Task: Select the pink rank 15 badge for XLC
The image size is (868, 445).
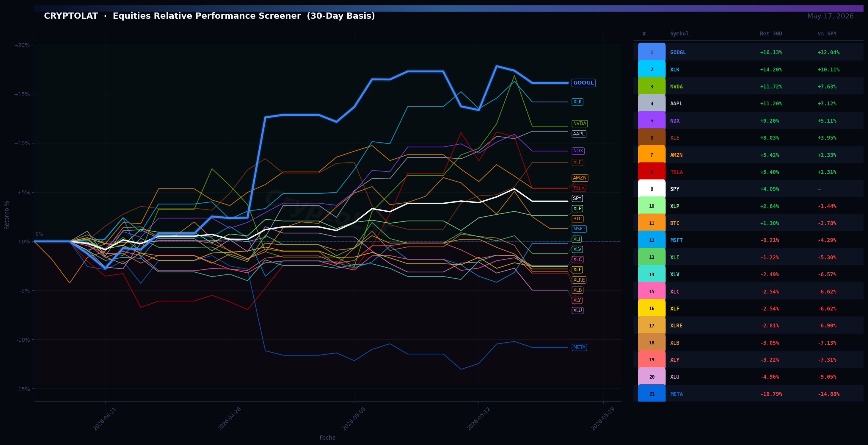Action: pos(652,291)
